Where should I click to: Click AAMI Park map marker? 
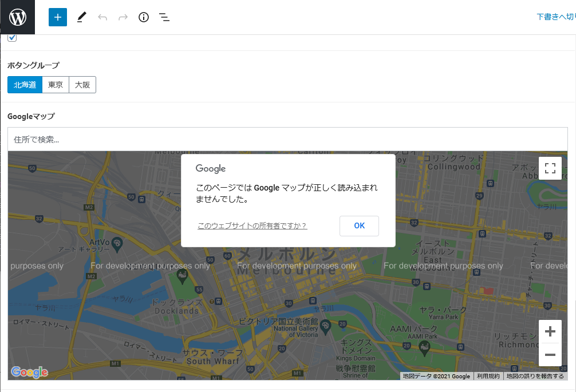point(424,349)
